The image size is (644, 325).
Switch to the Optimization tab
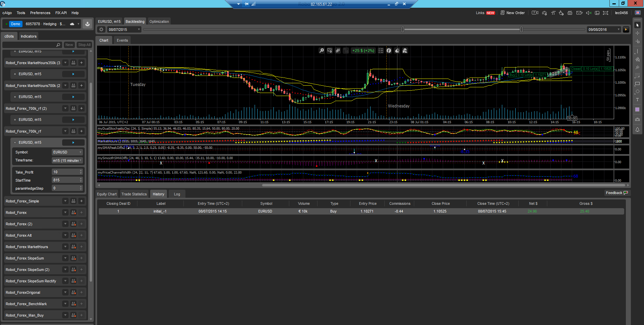(159, 21)
